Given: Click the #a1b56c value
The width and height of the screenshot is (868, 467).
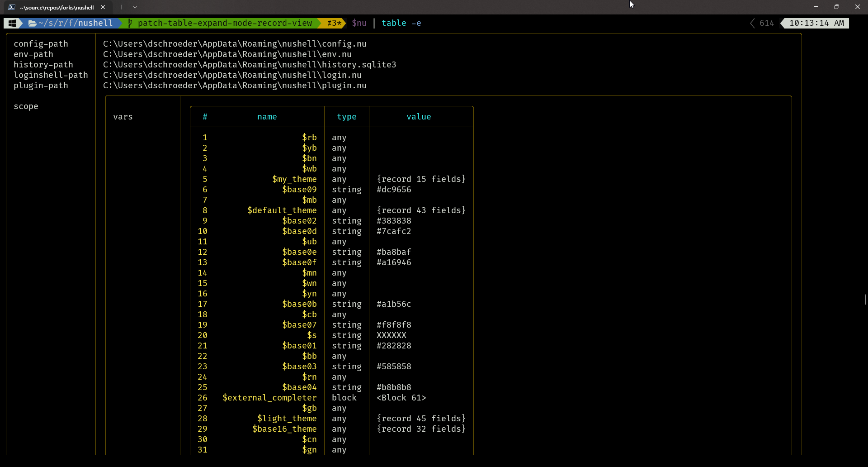Looking at the screenshot, I should click(394, 304).
